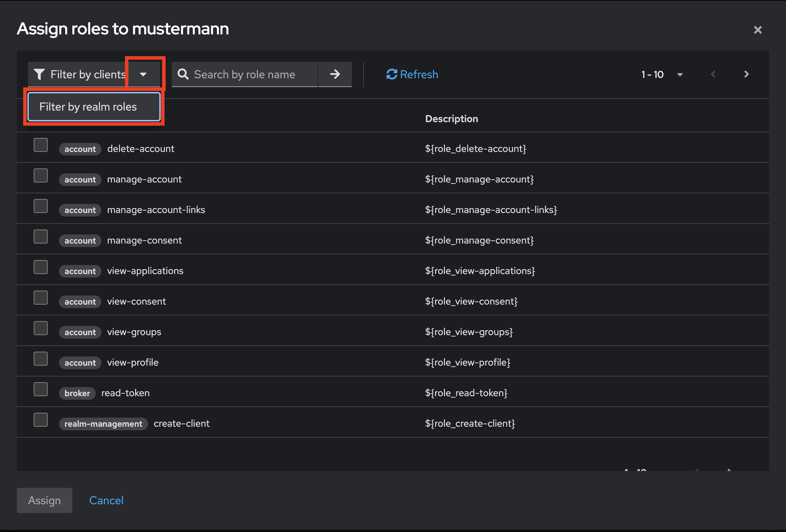The height and width of the screenshot is (532, 786).
Task: Close the Assign roles dialog
Action: click(758, 30)
